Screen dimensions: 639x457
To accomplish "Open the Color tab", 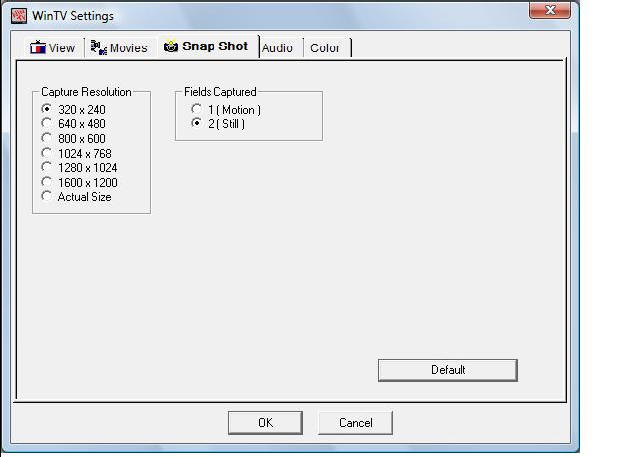I will [x=325, y=48].
